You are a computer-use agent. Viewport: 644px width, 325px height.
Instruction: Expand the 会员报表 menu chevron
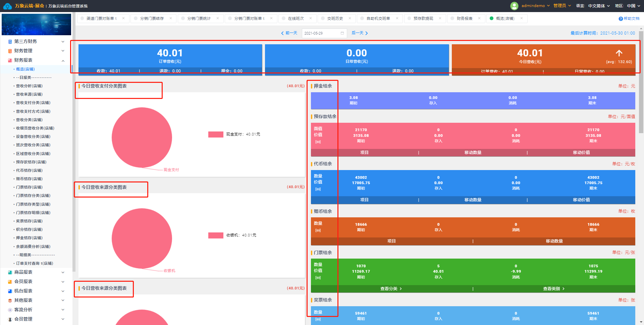coord(63,282)
